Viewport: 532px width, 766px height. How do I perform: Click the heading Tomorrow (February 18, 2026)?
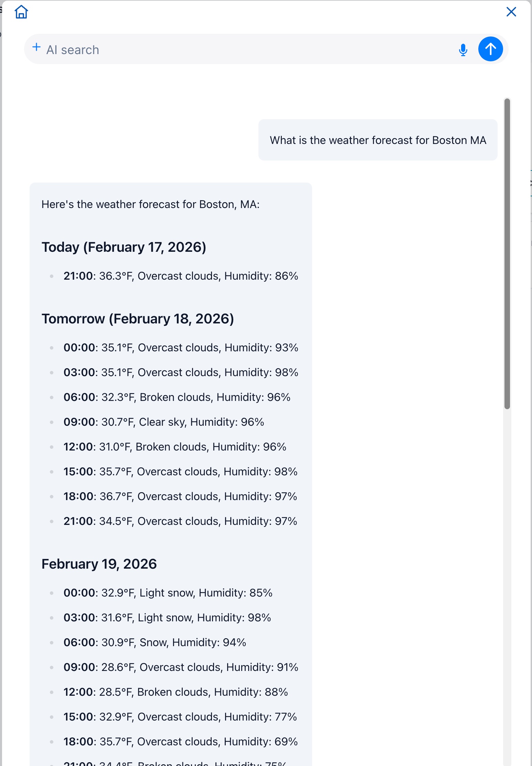point(138,319)
